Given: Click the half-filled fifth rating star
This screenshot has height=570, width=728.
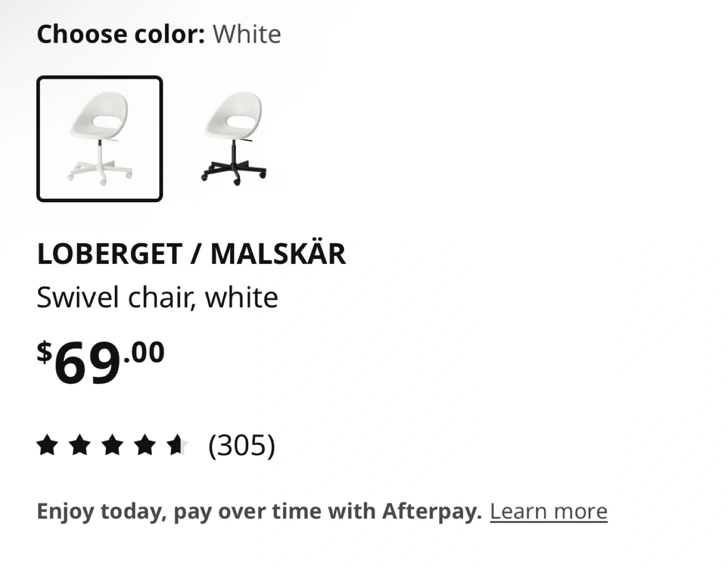Looking at the screenshot, I should coord(178,446).
